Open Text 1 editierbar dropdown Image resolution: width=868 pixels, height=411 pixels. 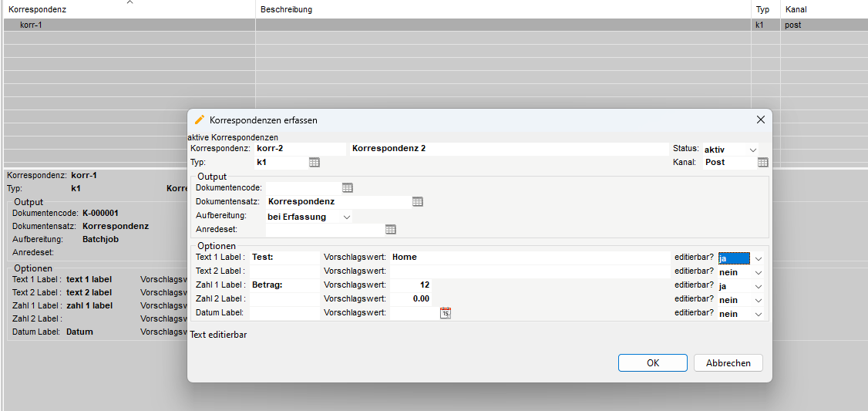point(758,259)
